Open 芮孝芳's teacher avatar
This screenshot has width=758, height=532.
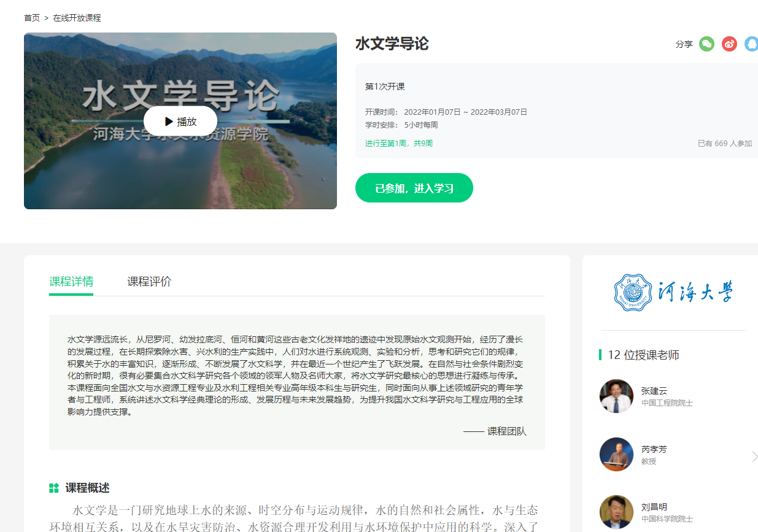[x=616, y=454]
